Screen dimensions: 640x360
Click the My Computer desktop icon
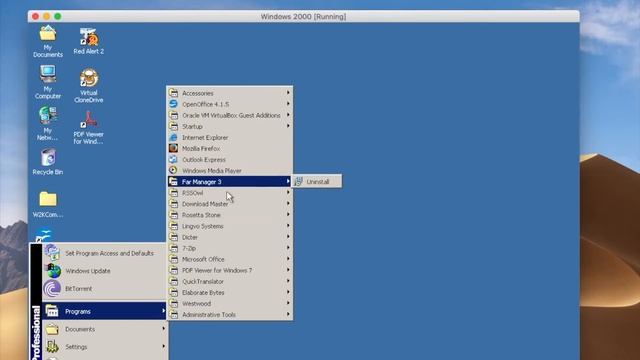point(48,82)
